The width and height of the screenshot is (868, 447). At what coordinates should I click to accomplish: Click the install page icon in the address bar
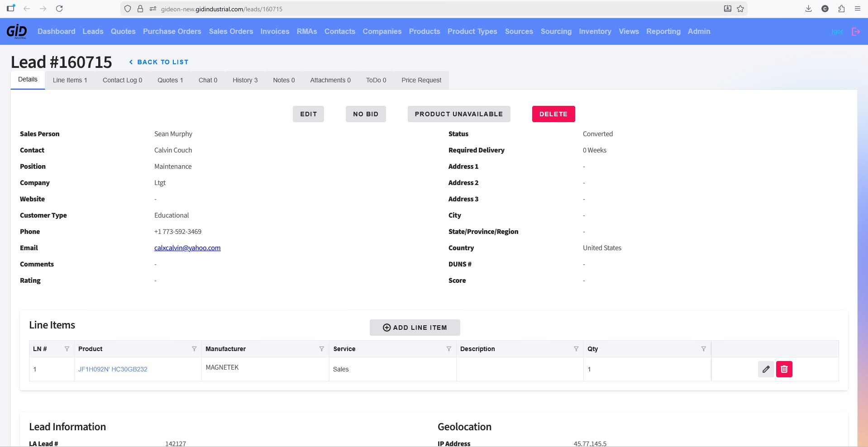(728, 9)
